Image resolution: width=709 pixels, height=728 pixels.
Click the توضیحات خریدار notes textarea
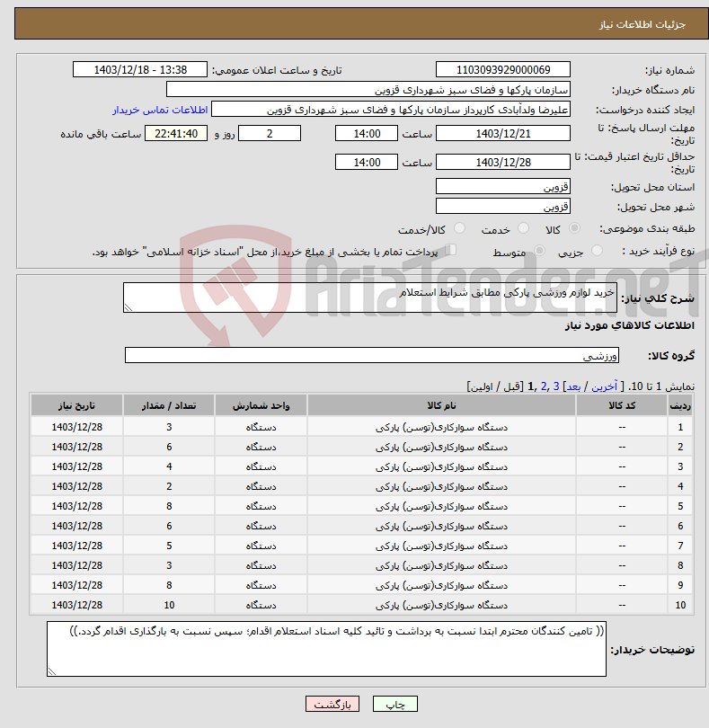[x=326, y=649]
